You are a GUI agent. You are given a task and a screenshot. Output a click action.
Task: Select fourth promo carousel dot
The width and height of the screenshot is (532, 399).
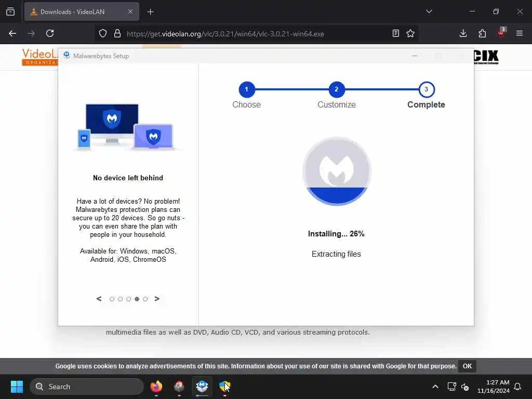137,299
